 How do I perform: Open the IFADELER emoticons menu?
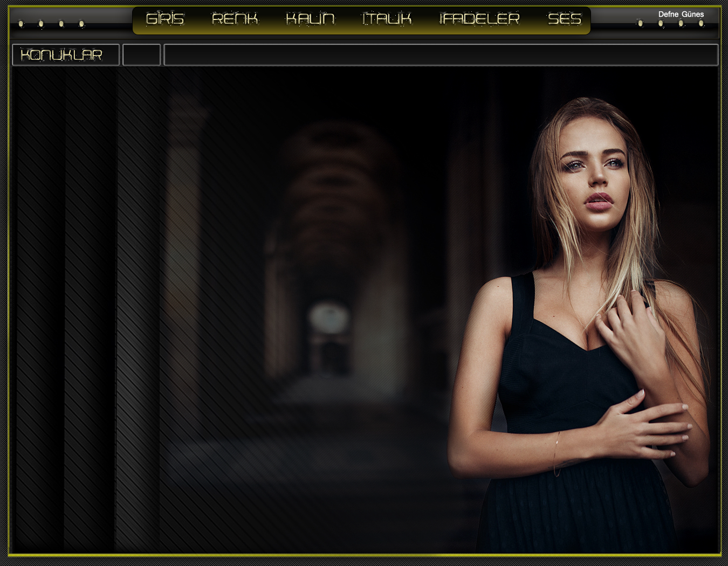coord(479,19)
